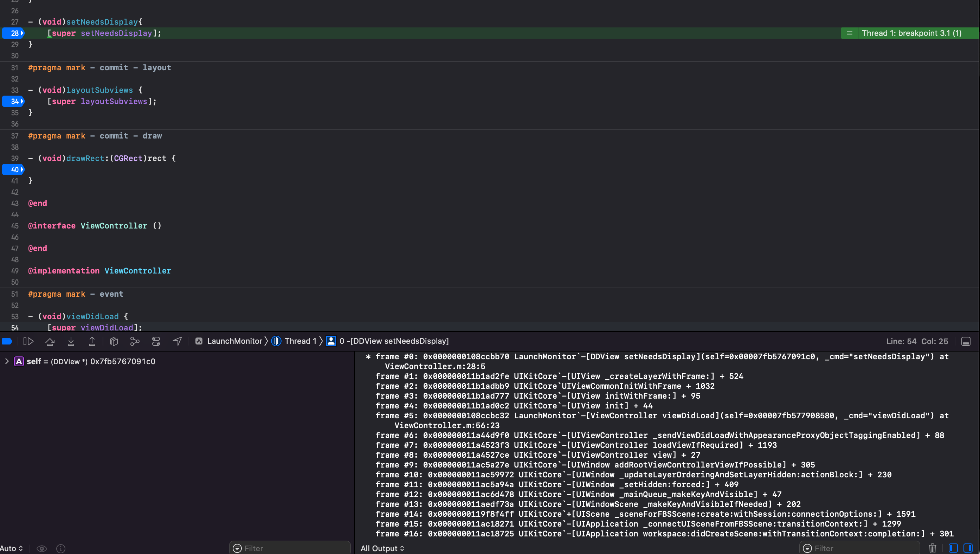The width and height of the screenshot is (980, 554).
Task: Open the Auto variables scope dropdown
Action: point(11,548)
